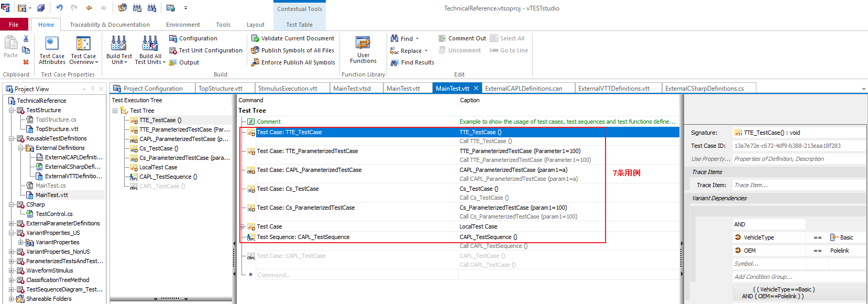
Task: Click the TestStructure test unit icon
Action: click(x=20, y=110)
